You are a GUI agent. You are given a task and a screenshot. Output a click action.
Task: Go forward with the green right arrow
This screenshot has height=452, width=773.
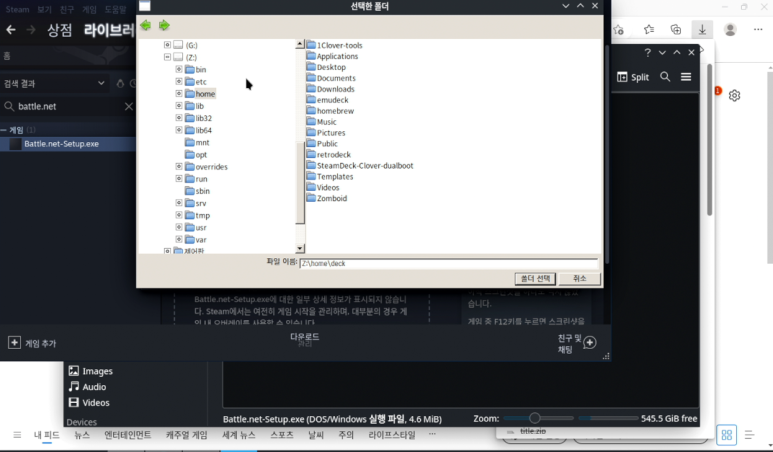(x=164, y=25)
